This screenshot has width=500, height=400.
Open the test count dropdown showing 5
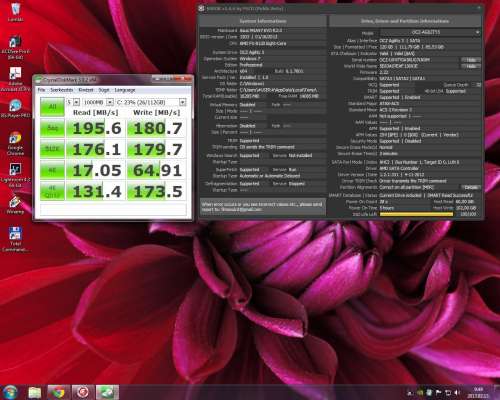click(73, 102)
